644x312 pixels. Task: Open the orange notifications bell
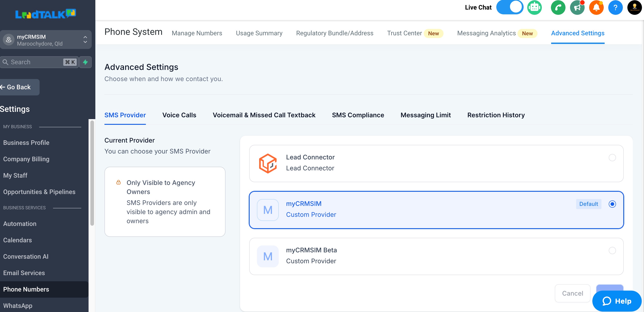[x=596, y=8]
